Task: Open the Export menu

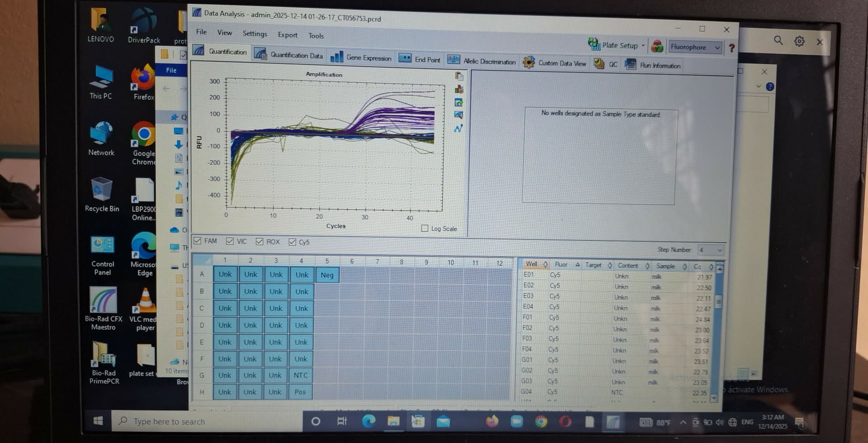Action: [x=288, y=35]
